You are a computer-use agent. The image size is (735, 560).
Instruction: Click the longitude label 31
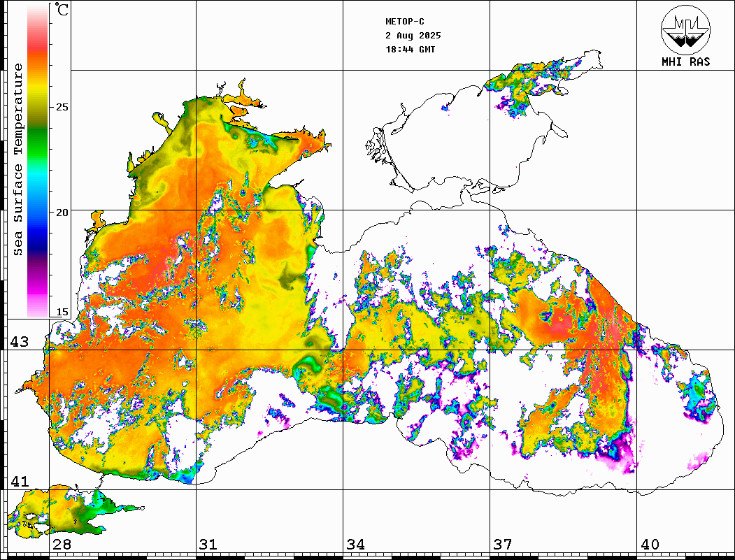(208, 544)
